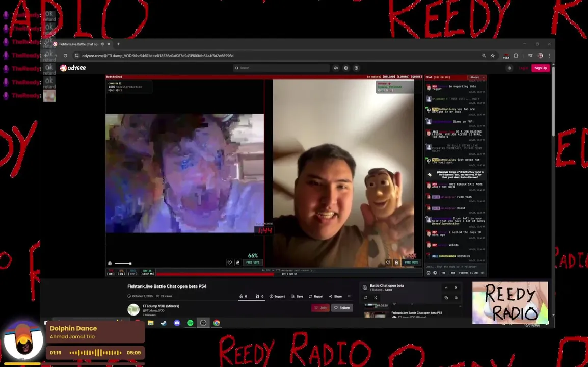This screenshot has width=588, height=367.
Task: Toggle the eye icon under left video
Action: point(110,263)
